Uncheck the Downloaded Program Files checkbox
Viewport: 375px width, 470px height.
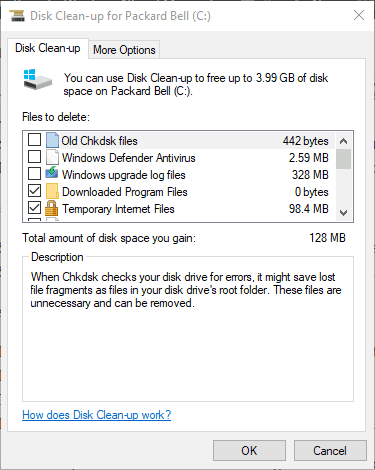pyautogui.click(x=34, y=191)
